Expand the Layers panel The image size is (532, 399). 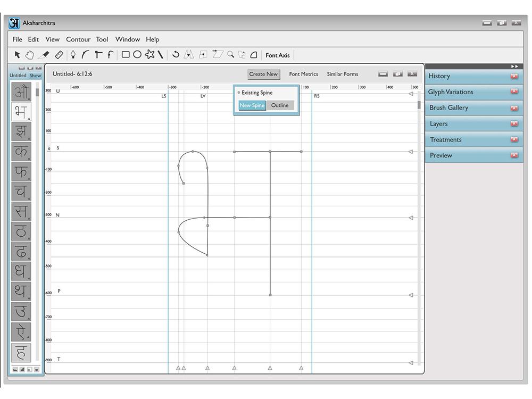coord(438,124)
